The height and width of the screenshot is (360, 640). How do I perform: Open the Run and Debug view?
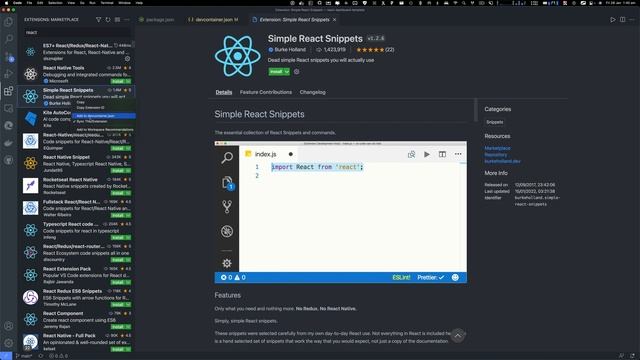point(9,74)
